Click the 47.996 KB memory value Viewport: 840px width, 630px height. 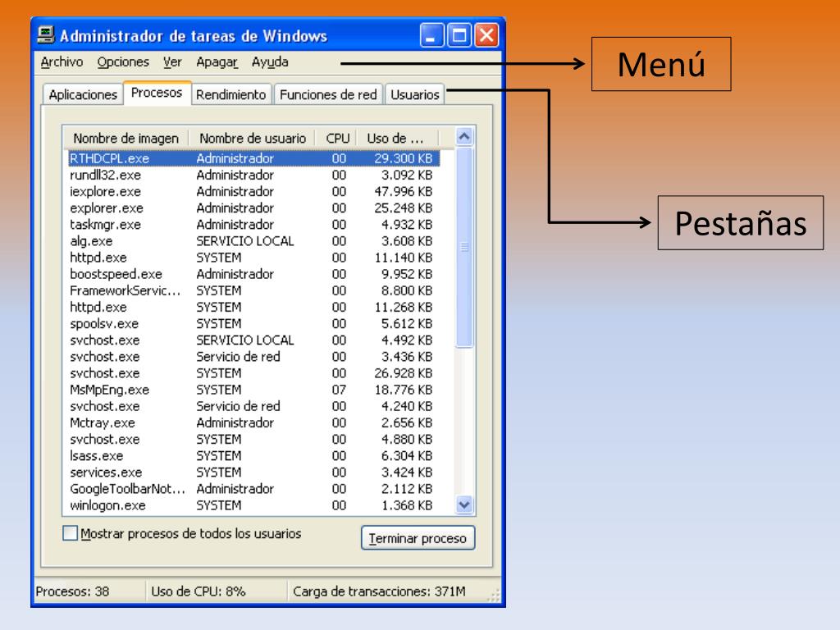[x=403, y=192]
